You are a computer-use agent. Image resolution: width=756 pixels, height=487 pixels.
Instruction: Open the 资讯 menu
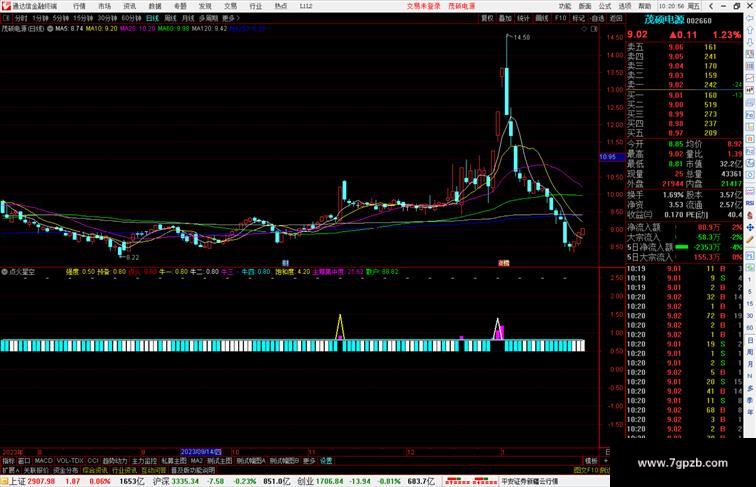[129, 6]
